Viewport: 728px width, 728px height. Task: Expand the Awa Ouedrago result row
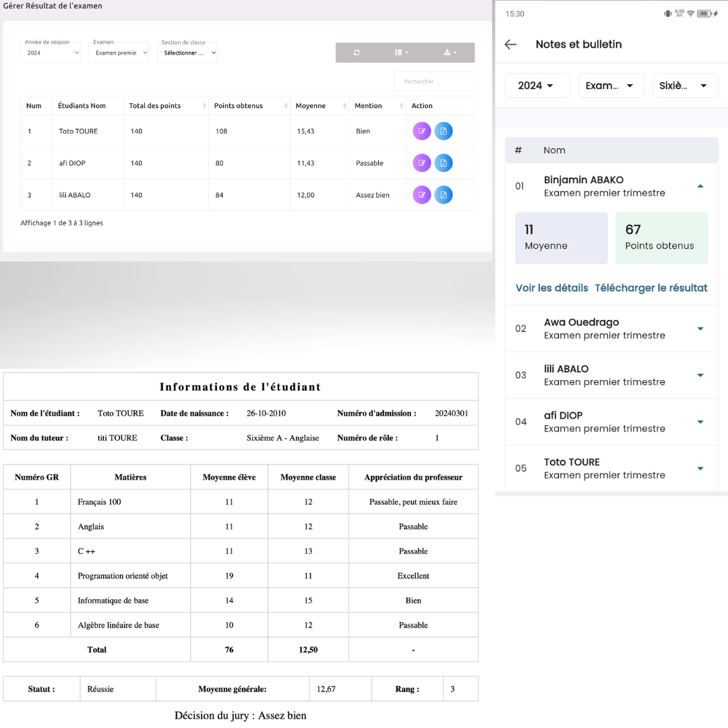pyautogui.click(x=700, y=328)
